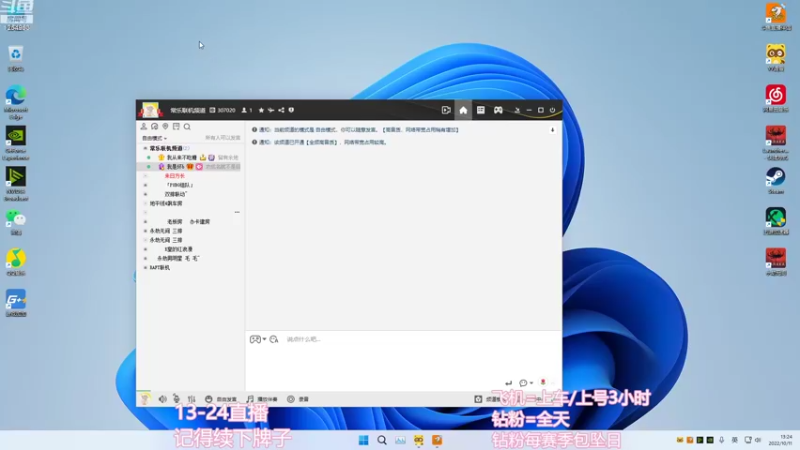Screen dimensions: 800x450
Task: Expand the RAFT联机 channel
Action: point(145,268)
